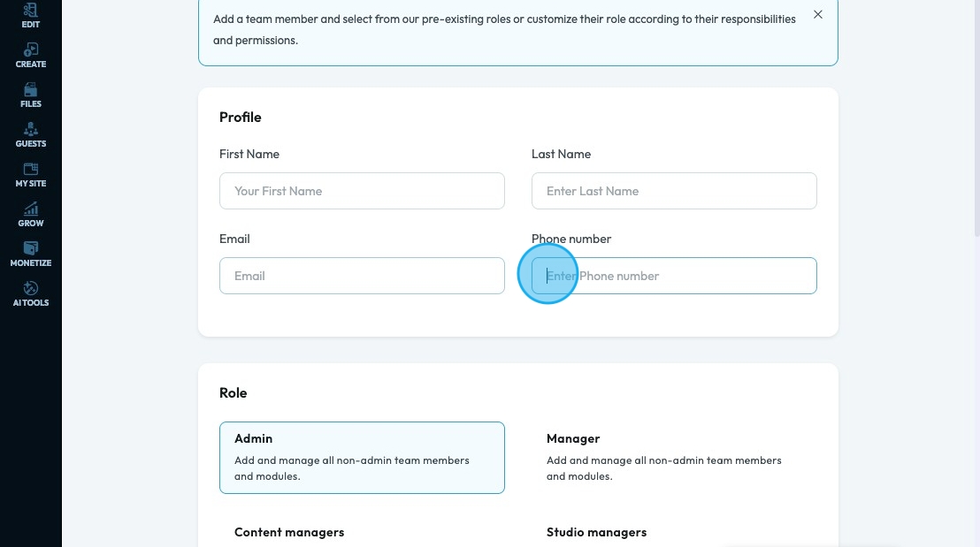Select the Manager role card
This screenshot has height=547, width=980.
pos(674,457)
